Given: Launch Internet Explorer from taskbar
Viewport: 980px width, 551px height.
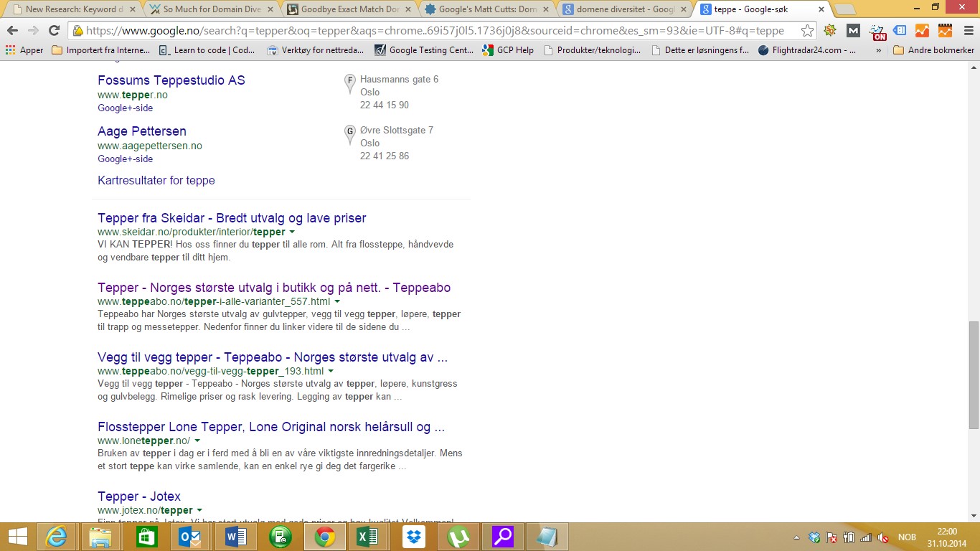Looking at the screenshot, I should point(57,537).
